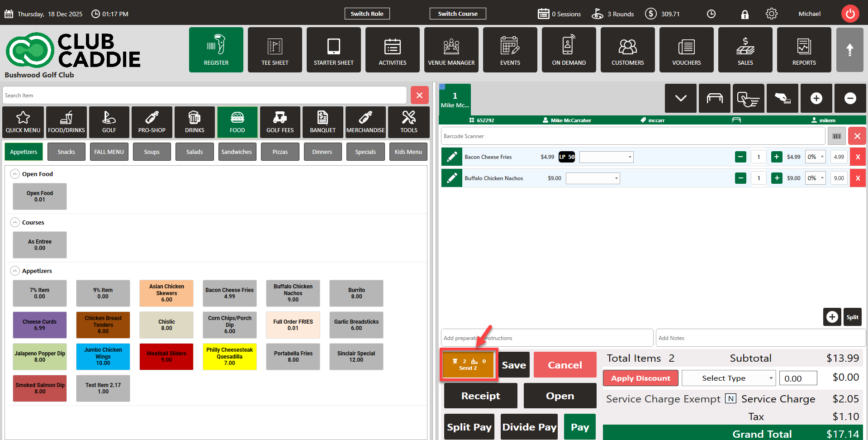The height and width of the screenshot is (440, 868).
Task: Add the yellow Philly Cheesesteak Quesadilla item
Action: point(229,357)
